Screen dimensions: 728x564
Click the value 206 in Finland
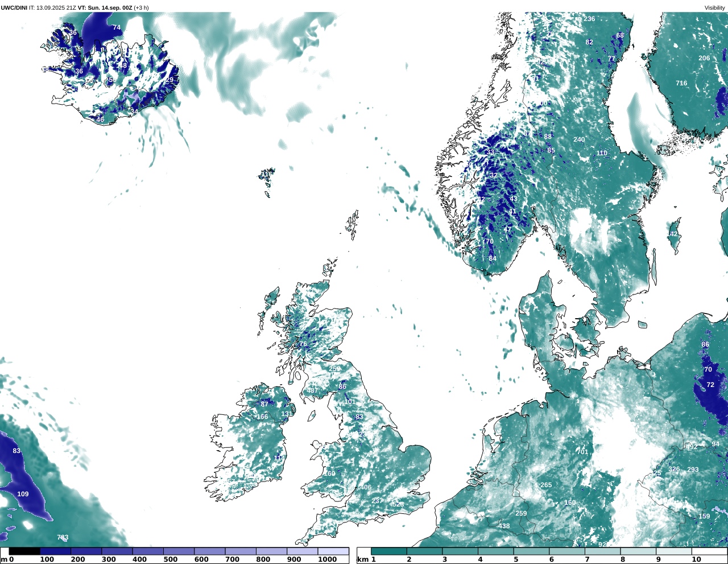[704, 58]
